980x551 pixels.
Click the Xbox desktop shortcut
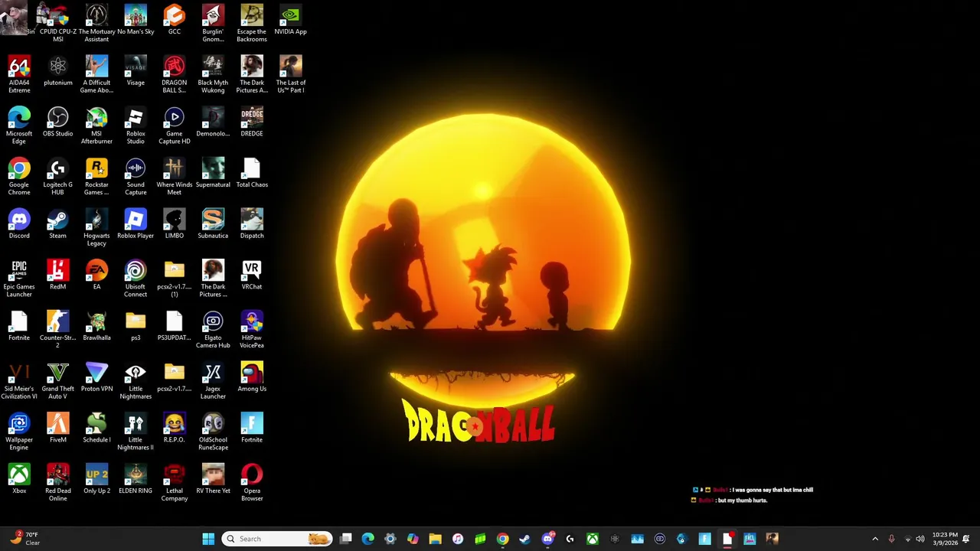[x=19, y=480]
